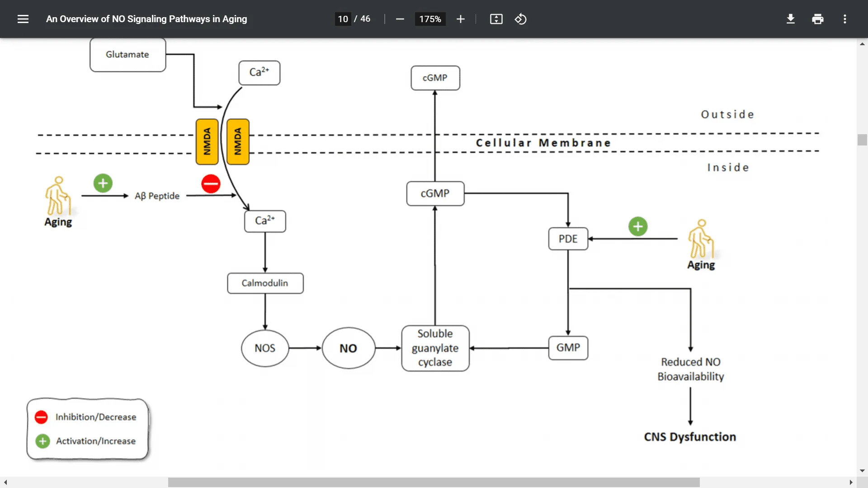Image resolution: width=868 pixels, height=488 pixels.
Task: Click the Activation/Increase legend entry
Action: 86,441
